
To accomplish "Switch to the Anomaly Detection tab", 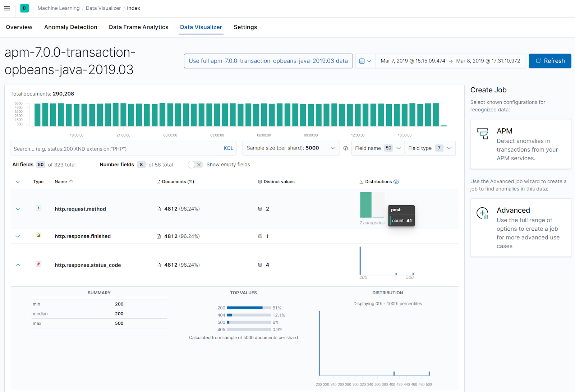I will click(70, 27).
